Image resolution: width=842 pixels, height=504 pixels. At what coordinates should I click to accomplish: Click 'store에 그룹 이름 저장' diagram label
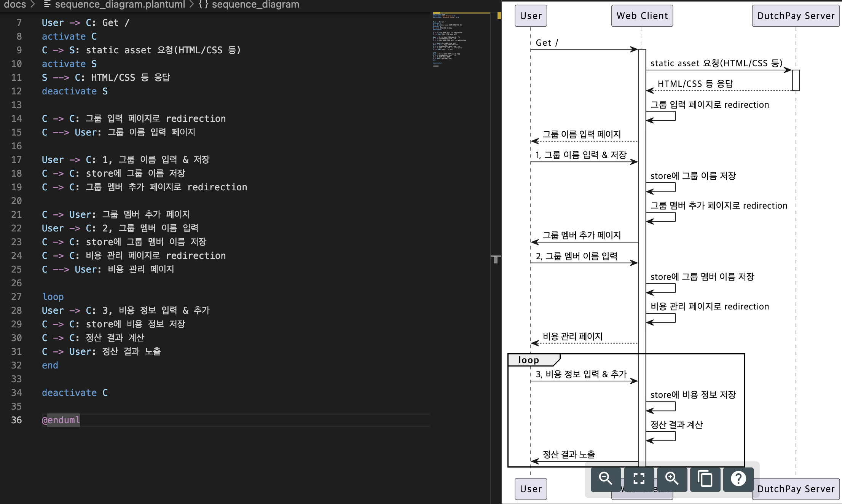[693, 176]
